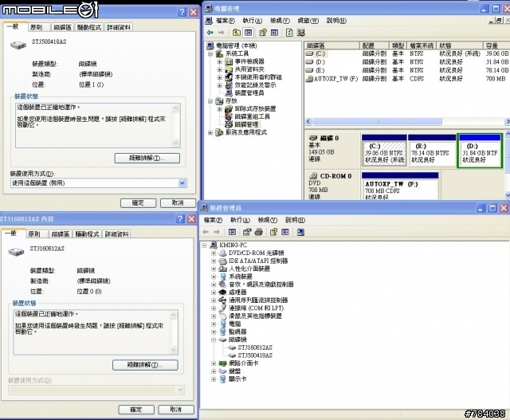Viewport: 510px width, 420px height.
Task: Select 磁碟管理 in the Computer Management tree
Action: click(246, 124)
